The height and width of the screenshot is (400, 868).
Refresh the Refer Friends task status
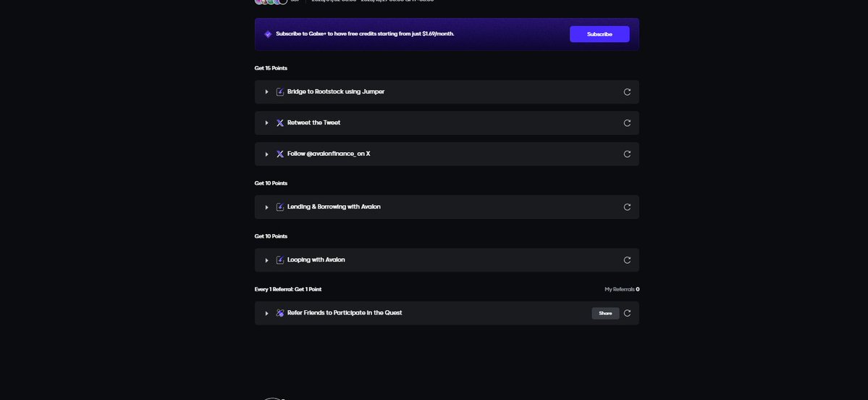tap(627, 313)
